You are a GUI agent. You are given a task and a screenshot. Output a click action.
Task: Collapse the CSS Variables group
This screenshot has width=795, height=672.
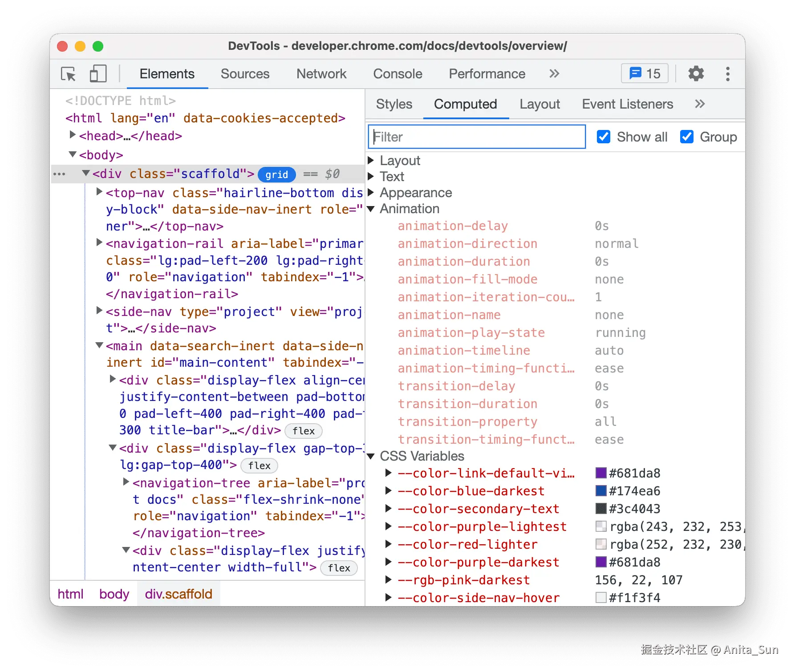[371, 456]
